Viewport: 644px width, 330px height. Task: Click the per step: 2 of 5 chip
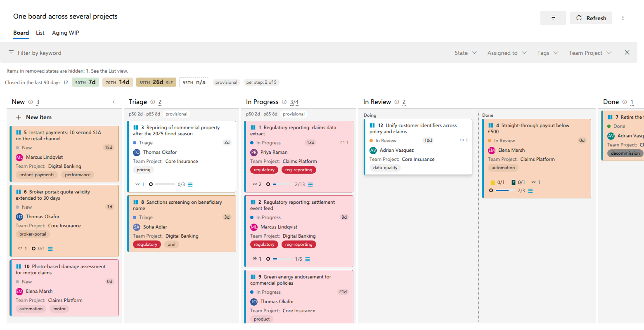pyautogui.click(x=261, y=82)
